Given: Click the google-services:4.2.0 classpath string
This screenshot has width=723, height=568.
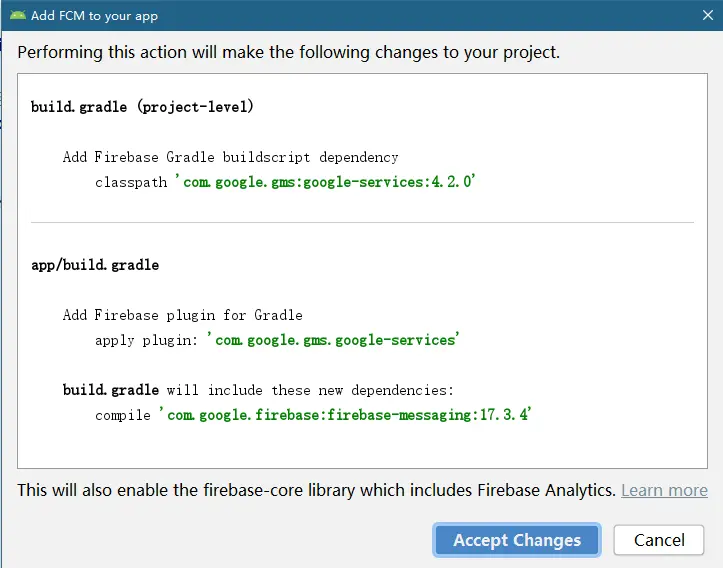Looking at the screenshot, I should click(326, 182).
